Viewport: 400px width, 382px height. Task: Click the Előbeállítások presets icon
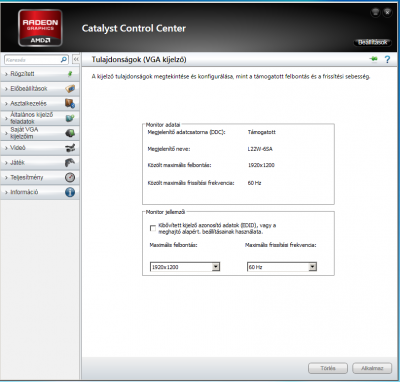(x=70, y=89)
